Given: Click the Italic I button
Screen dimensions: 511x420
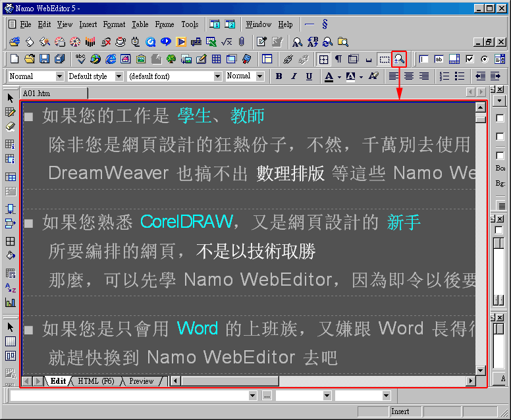Looking at the screenshot, I should (294, 76).
